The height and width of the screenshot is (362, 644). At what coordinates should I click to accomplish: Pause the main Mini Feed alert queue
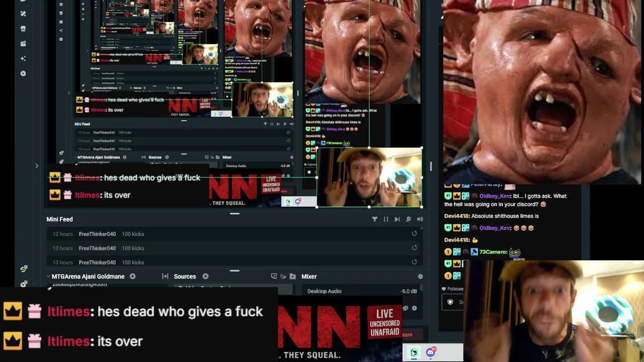coord(386,219)
